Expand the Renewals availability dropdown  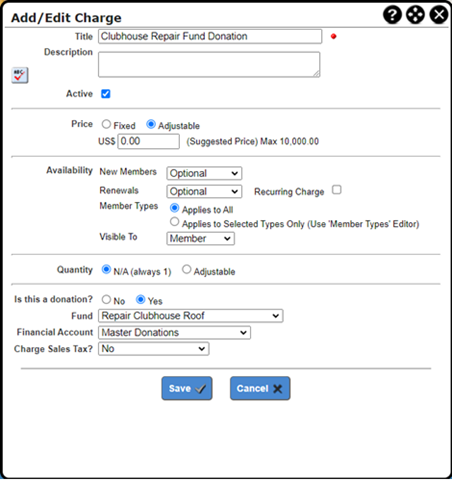204,192
